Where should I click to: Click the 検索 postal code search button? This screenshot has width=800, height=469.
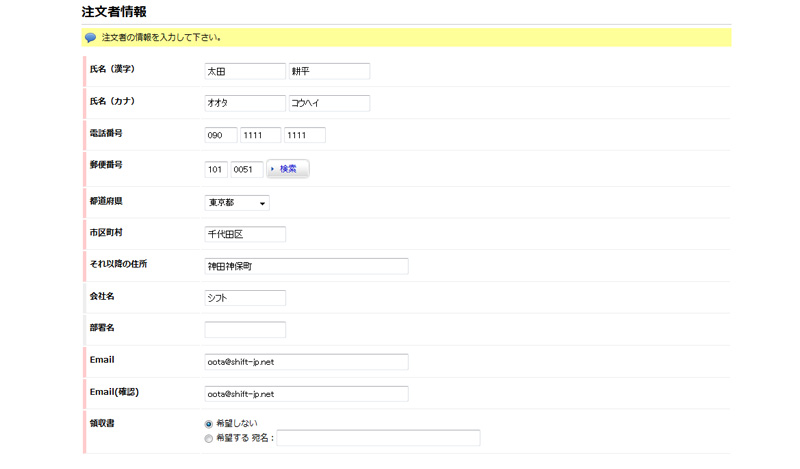(x=288, y=169)
